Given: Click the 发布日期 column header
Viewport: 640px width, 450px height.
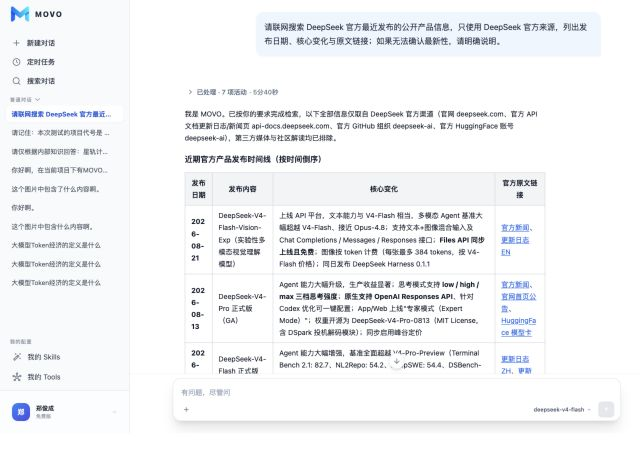Looking at the screenshot, I should click(x=198, y=189).
